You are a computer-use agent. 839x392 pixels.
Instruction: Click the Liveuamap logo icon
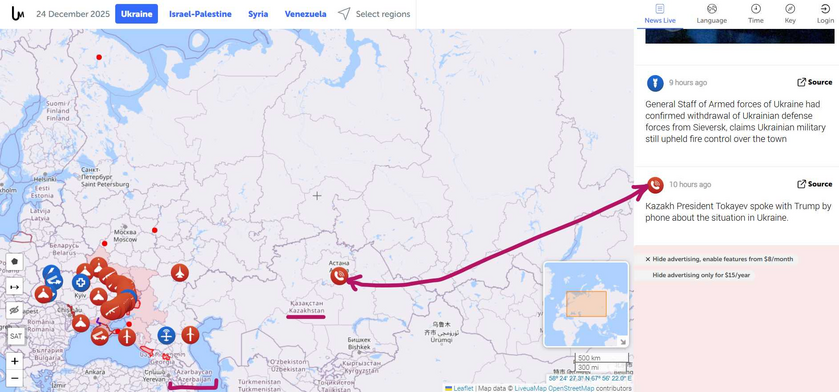(x=18, y=14)
